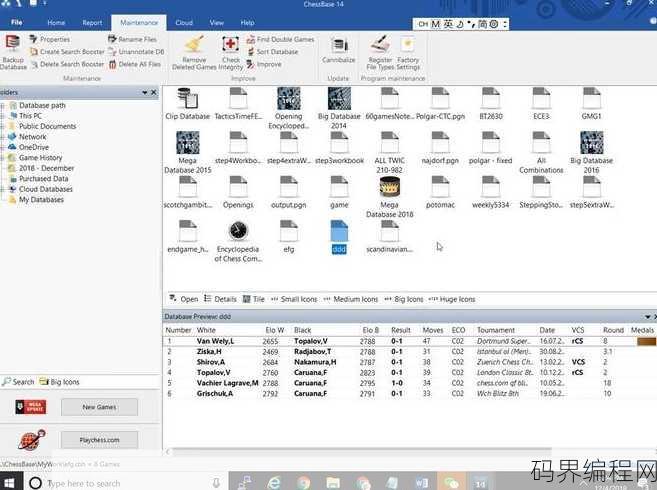Select Mega Database 2015 icon
This screenshot has width=657, height=490.
(x=187, y=152)
